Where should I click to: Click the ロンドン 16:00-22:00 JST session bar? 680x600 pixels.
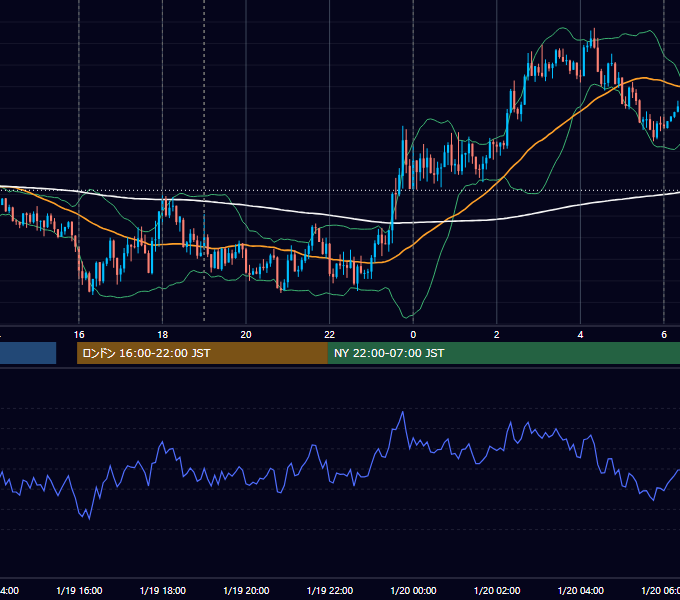[x=202, y=353]
